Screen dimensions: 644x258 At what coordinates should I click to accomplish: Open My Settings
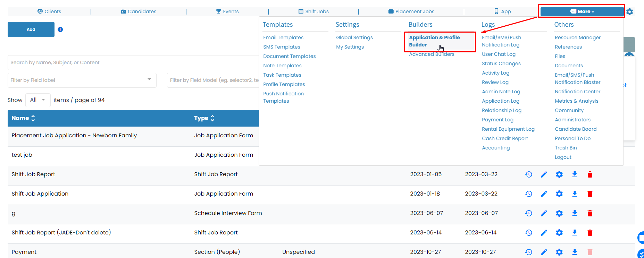coord(350,47)
